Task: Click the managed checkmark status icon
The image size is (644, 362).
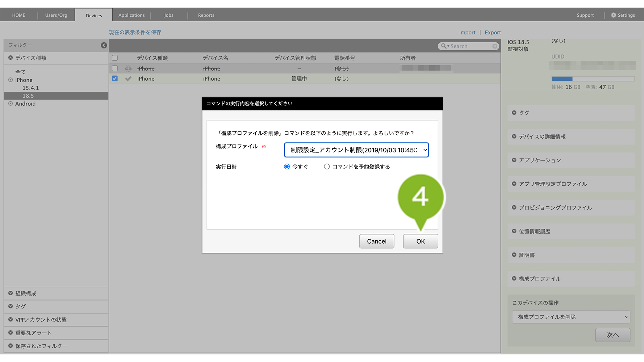Action: coord(128,79)
